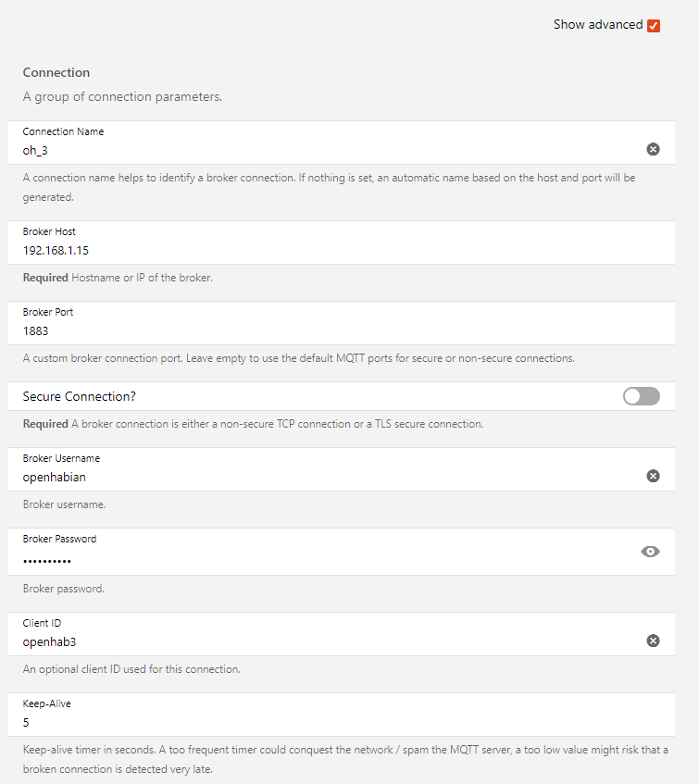Click the custom broker port help text
This screenshot has width=699, height=784.
coord(298,358)
